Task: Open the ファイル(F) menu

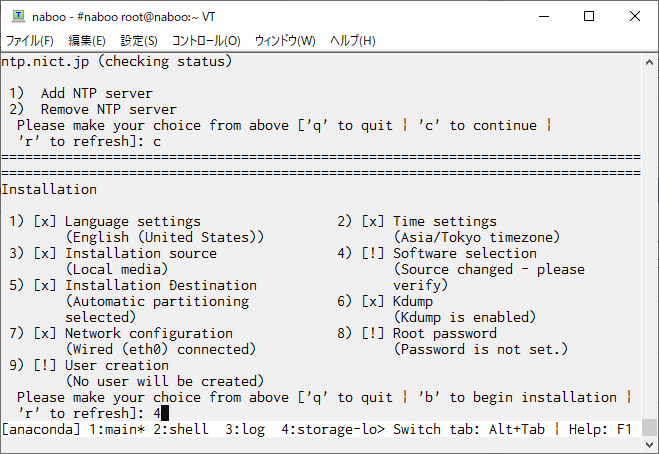Action: [29, 41]
